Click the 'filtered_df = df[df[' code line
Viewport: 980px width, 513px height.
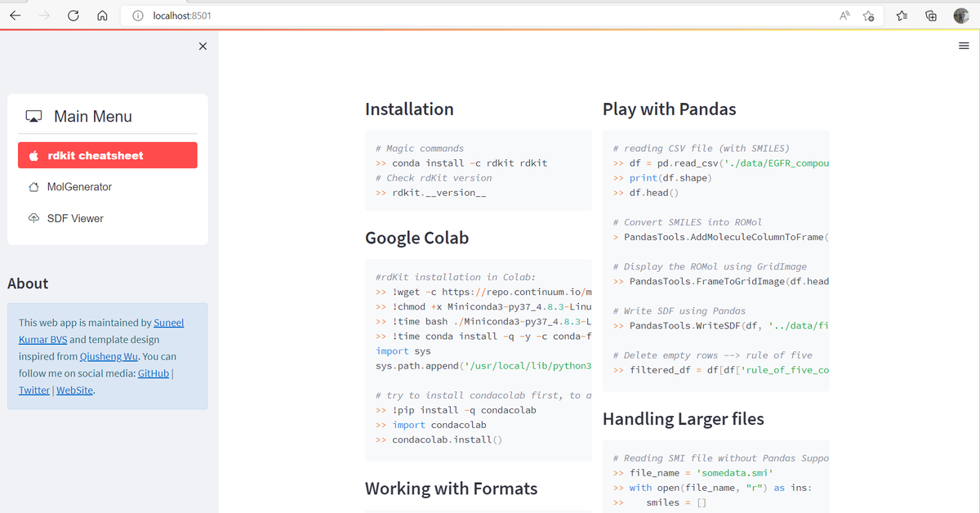[721, 370]
